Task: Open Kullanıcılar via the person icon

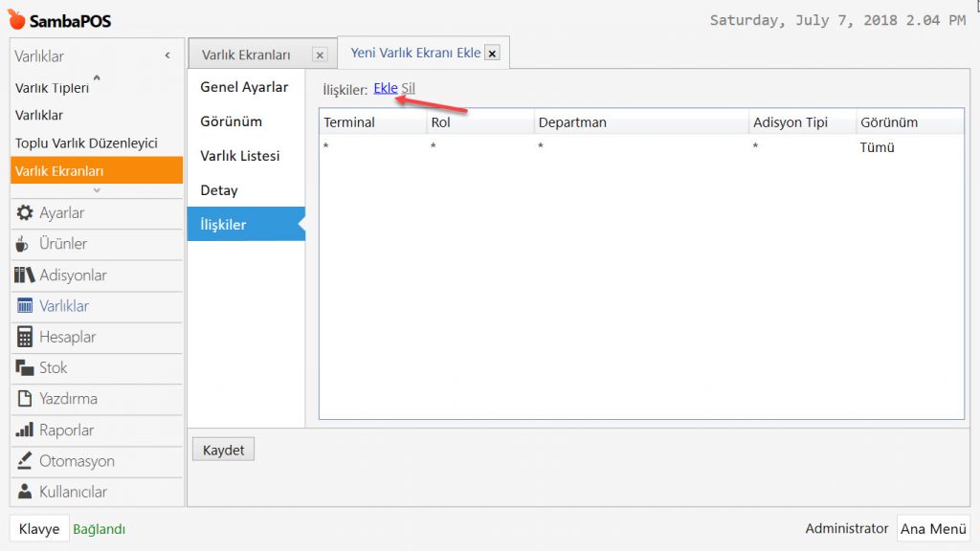Action: [25, 492]
